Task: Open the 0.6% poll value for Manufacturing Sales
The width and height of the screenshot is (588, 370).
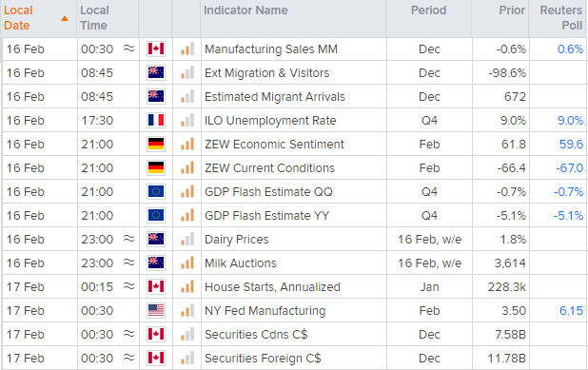Action: pyautogui.click(x=570, y=49)
